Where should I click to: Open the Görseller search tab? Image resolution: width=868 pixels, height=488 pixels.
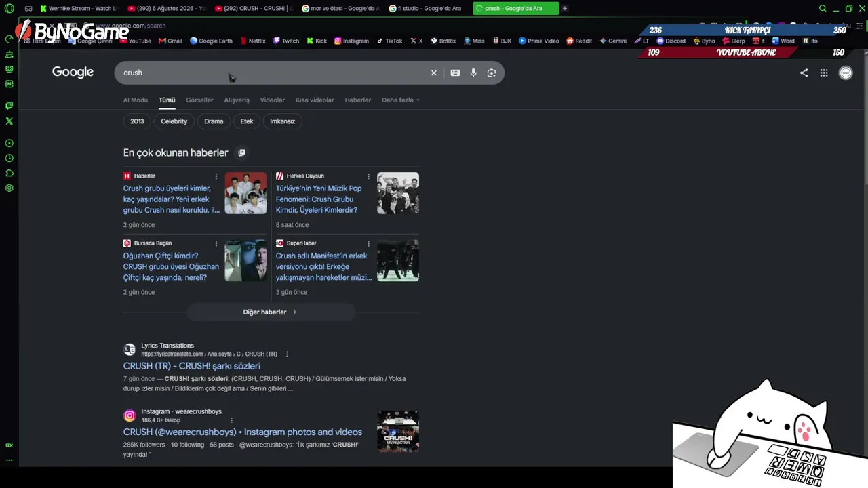coord(199,100)
